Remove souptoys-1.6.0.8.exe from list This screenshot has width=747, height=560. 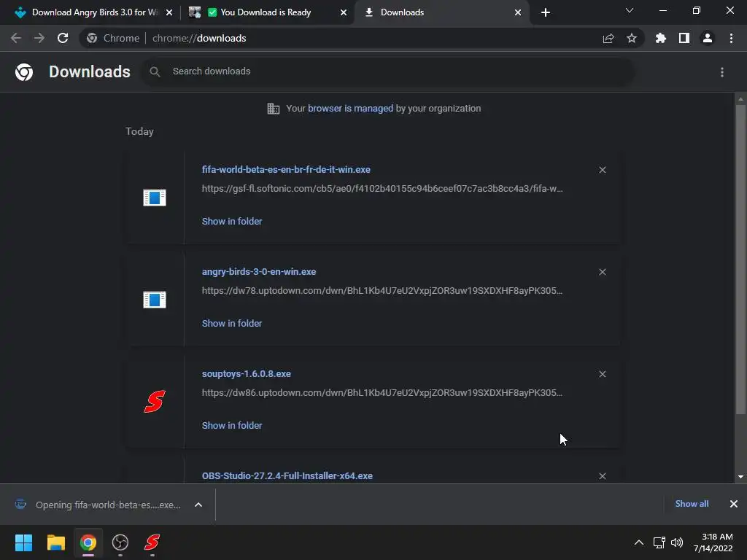(x=602, y=374)
